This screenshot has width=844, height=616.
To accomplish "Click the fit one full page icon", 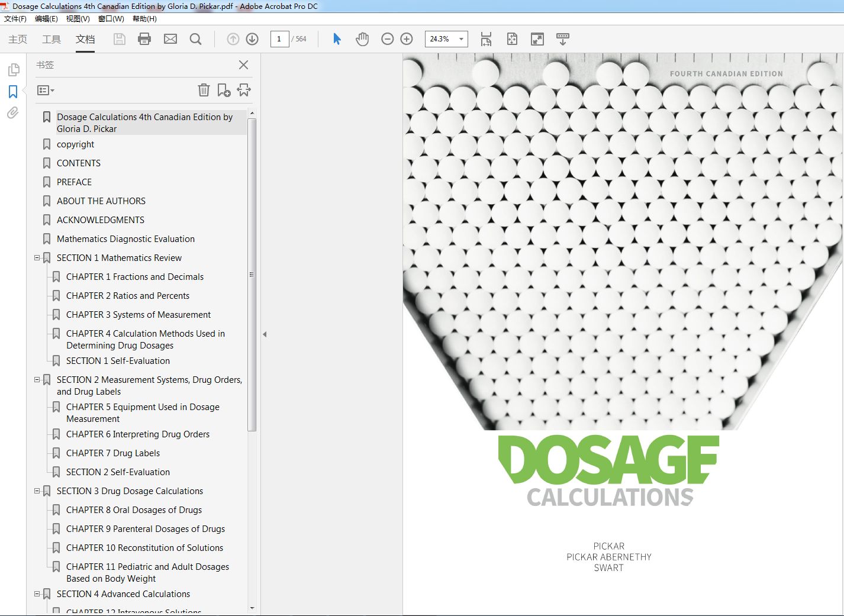I will 512,39.
